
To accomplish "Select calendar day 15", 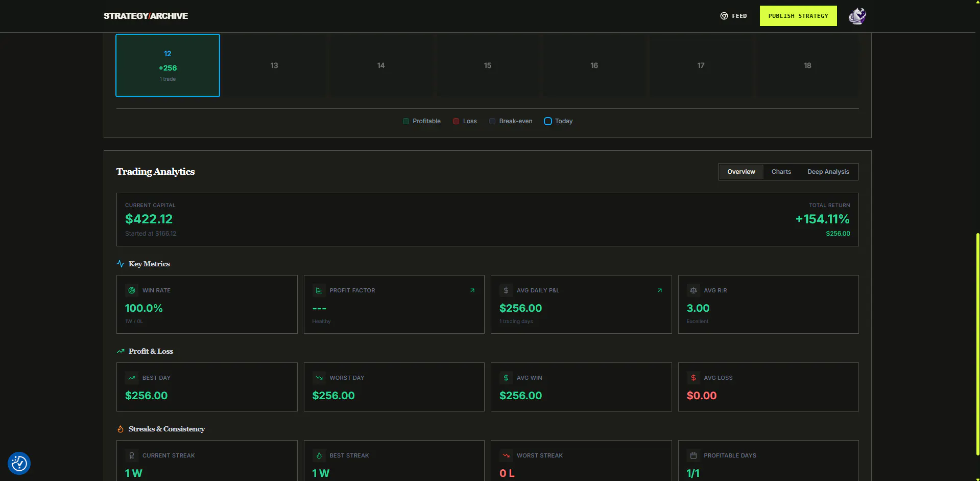I will tap(488, 65).
